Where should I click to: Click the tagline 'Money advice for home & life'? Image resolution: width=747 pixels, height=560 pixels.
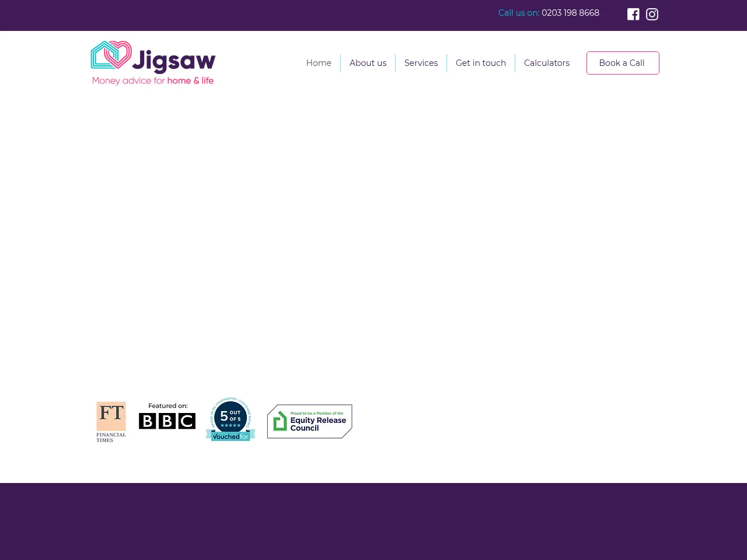coord(152,81)
